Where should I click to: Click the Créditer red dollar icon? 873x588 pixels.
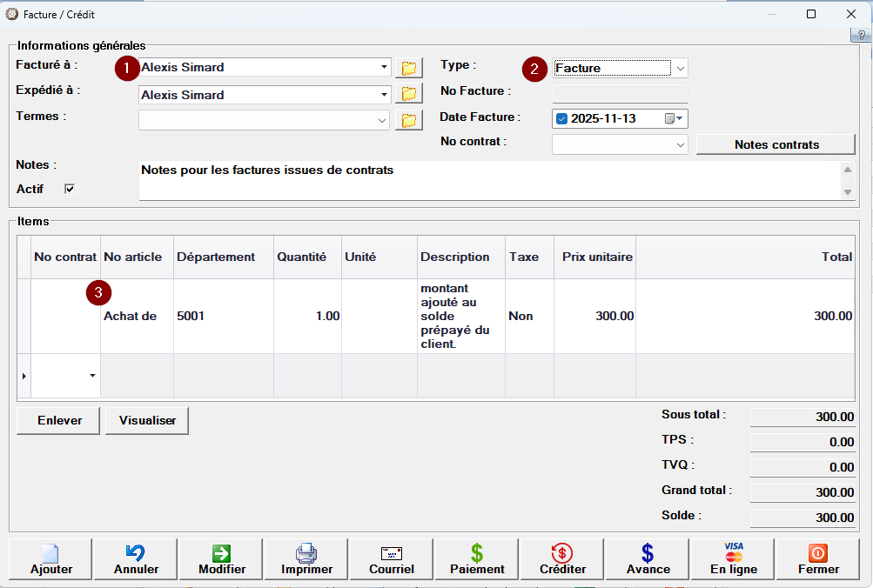click(x=561, y=559)
